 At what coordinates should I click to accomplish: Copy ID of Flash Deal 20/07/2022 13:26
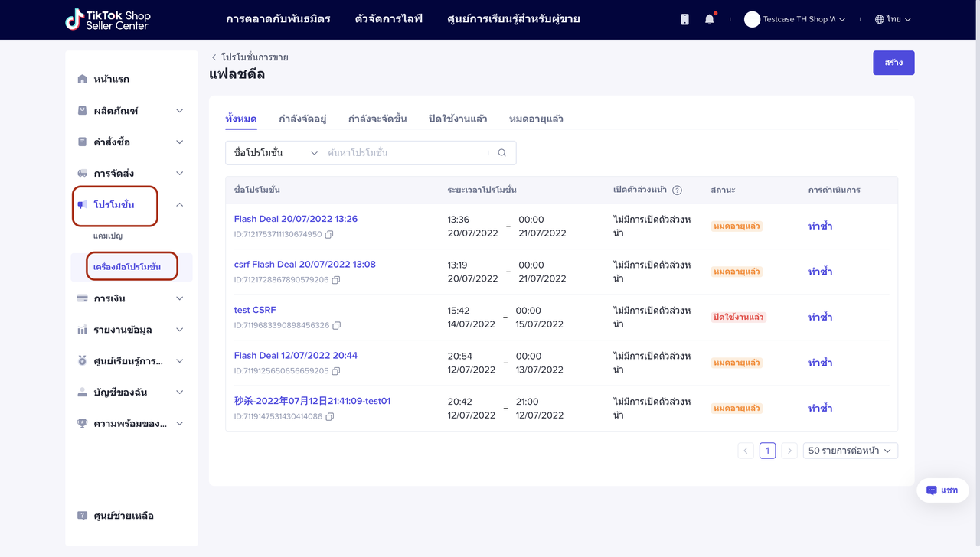click(x=329, y=234)
